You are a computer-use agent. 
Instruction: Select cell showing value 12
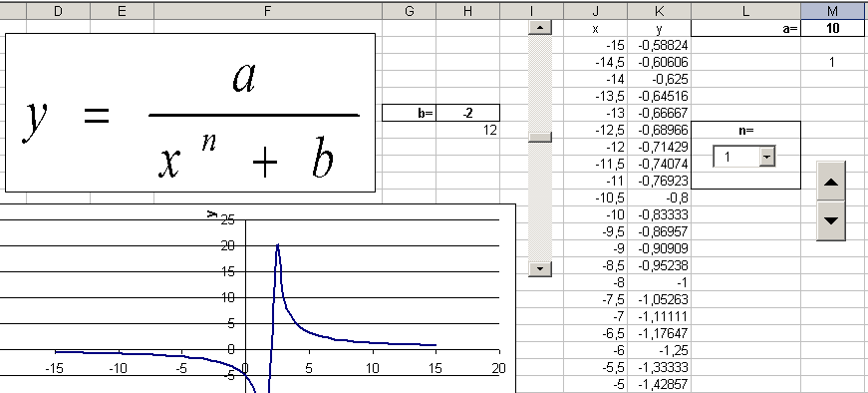(467, 131)
